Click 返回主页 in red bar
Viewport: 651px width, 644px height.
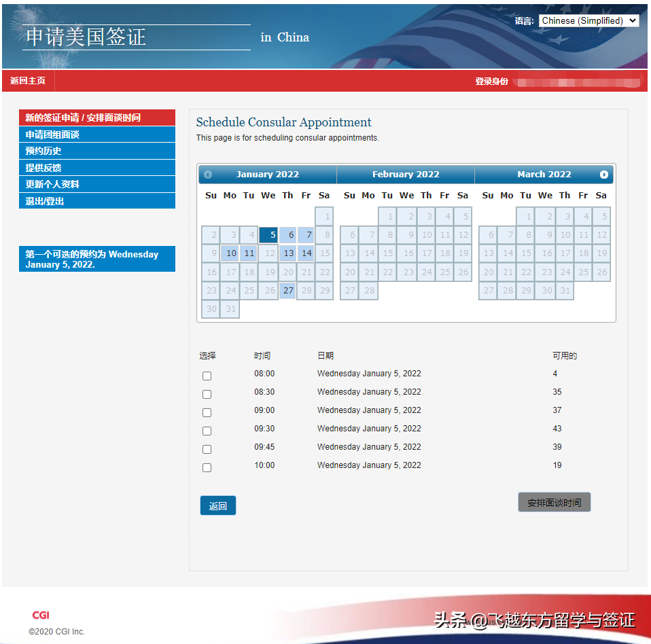(x=28, y=80)
